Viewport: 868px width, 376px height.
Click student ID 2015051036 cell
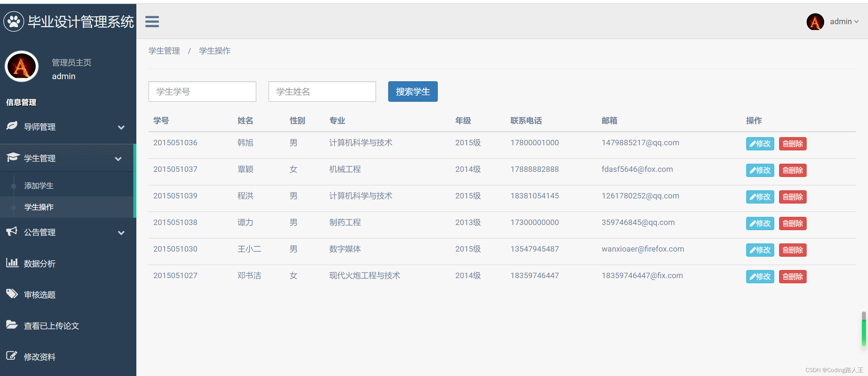(x=175, y=143)
